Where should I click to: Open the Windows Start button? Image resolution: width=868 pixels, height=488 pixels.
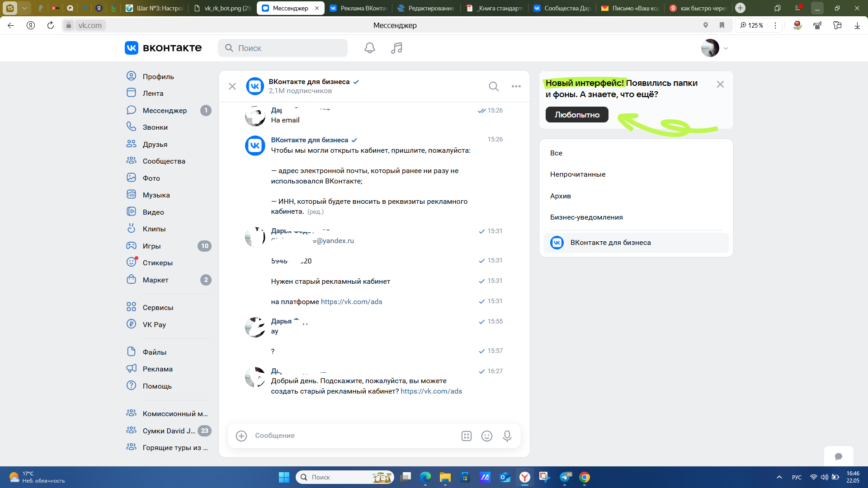coord(284,477)
